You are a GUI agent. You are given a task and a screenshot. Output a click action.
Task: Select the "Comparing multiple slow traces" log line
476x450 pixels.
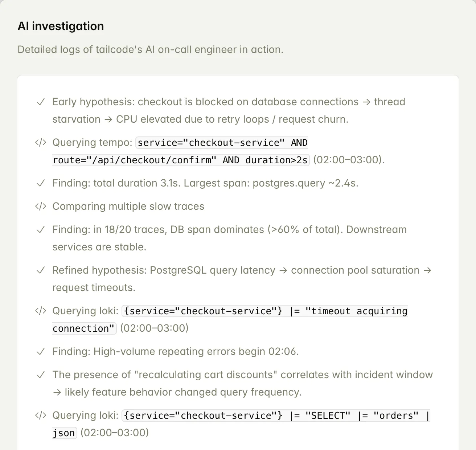128,206
